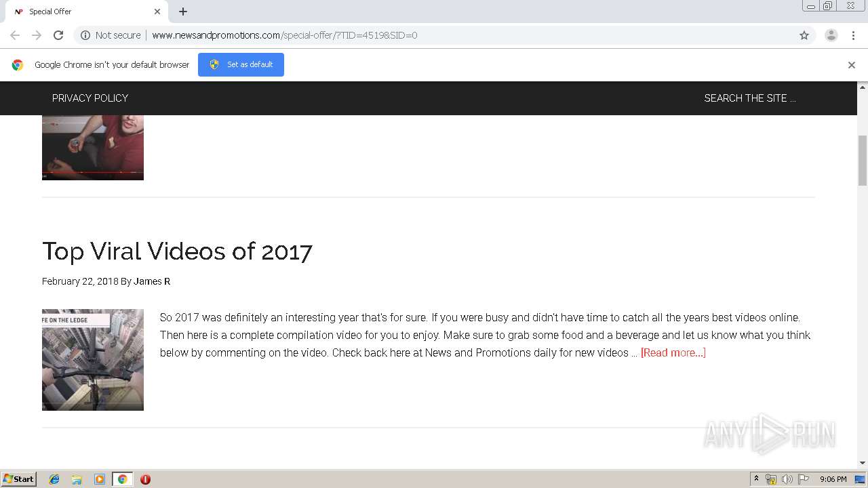The width and height of the screenshot is (868, 488).
Task: Open the Chrome three-dot menu
Action: pos(853,35)
